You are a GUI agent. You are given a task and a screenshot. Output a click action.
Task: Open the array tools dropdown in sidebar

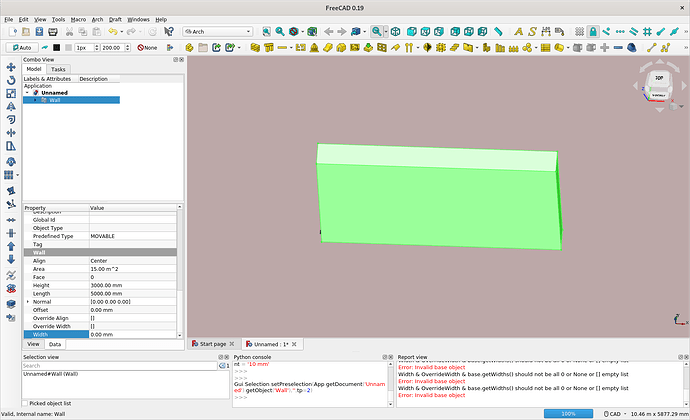tap(18, 175)
